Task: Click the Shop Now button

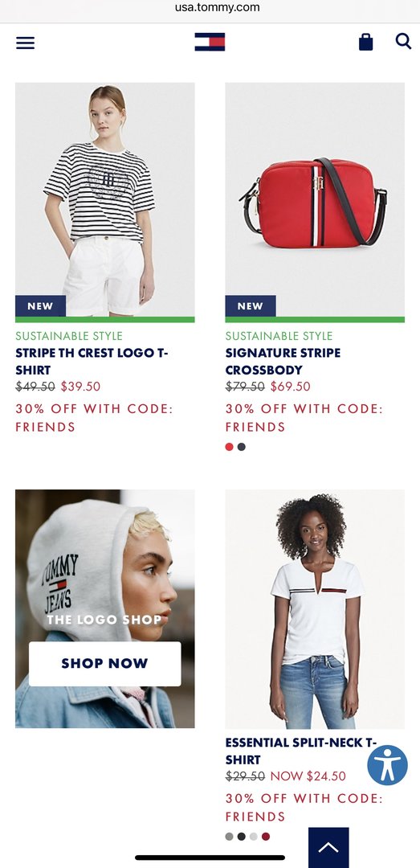Action: click(104, 663)
